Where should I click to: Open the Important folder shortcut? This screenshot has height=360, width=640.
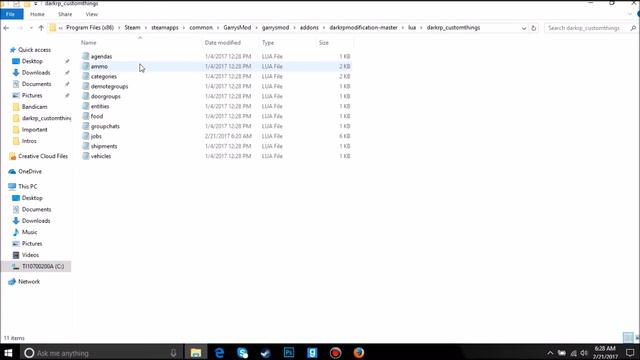pyautogui.click(x=34, y=130)
